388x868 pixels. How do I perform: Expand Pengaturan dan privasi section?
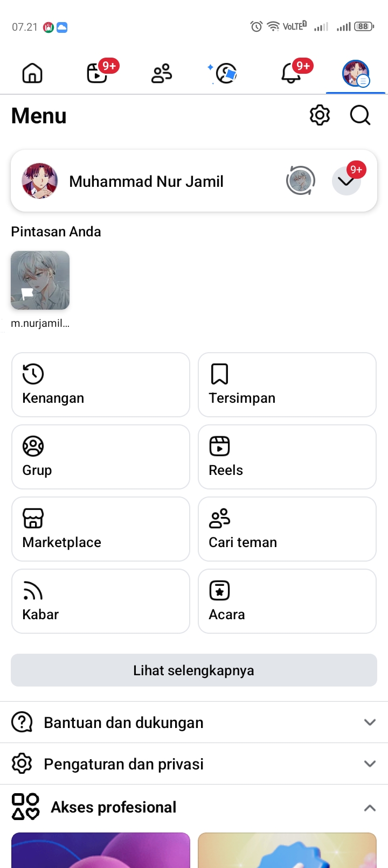(194, 764)
